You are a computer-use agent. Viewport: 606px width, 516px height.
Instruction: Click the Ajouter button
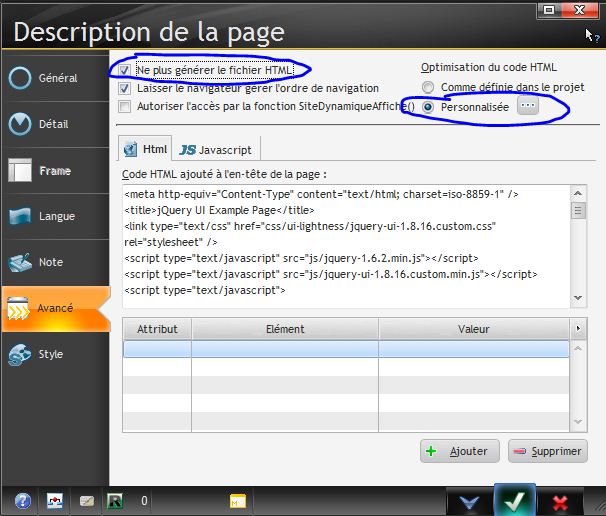click(x=459, y=451)
